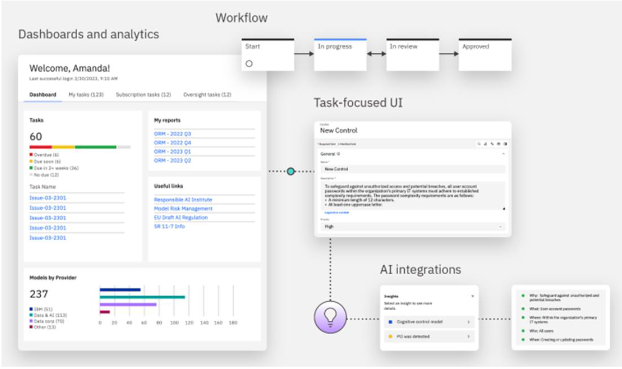Click the 'When: Creating or updating passwords' row
Screen dimensions: 622x369
(557, 340)
